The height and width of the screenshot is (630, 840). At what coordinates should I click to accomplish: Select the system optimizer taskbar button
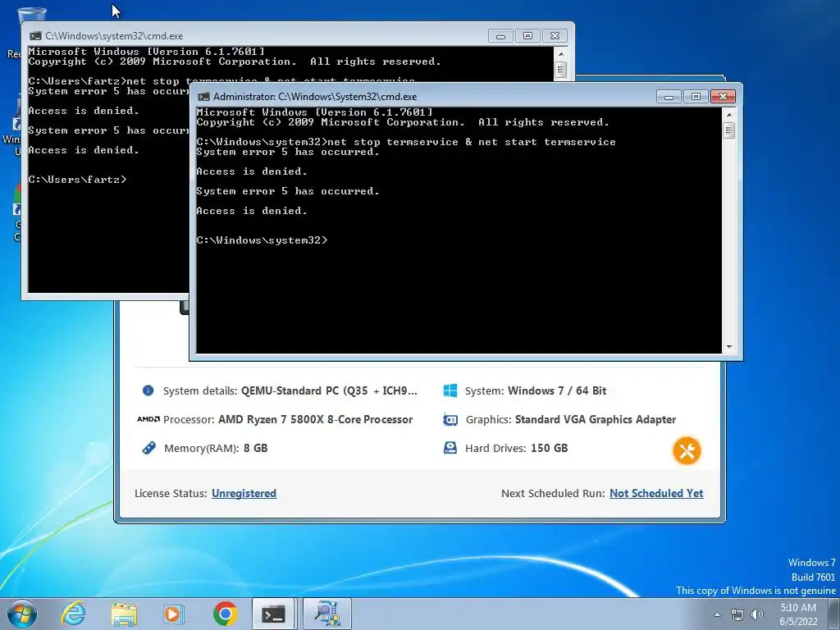coord(327,614)
